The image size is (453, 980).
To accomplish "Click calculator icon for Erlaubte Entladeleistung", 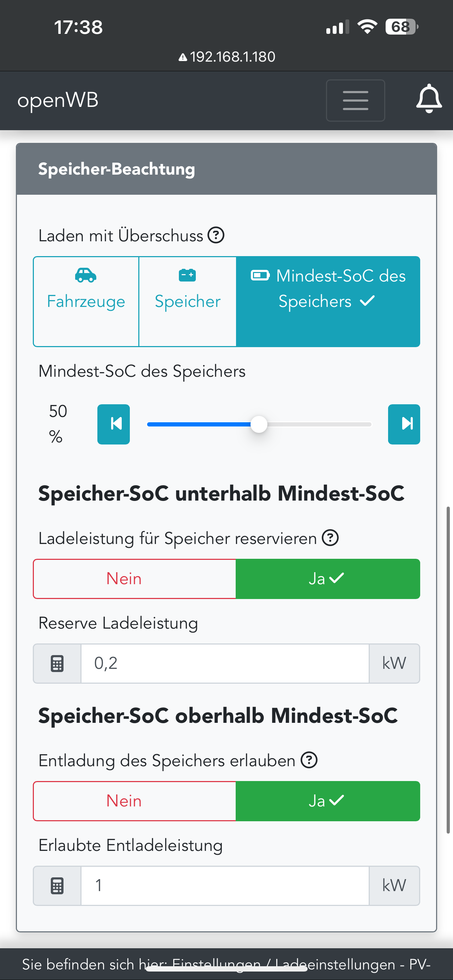I will (57, 886).
